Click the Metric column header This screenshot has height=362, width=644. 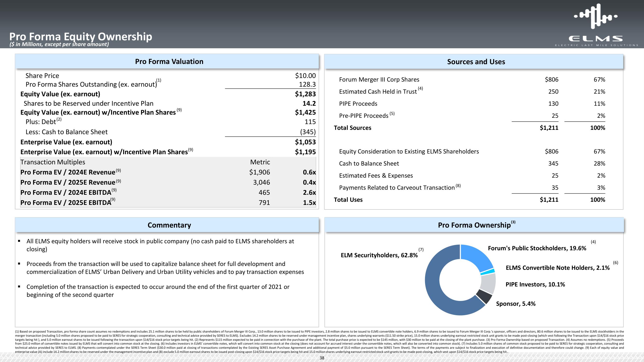(x=260, y=162)
